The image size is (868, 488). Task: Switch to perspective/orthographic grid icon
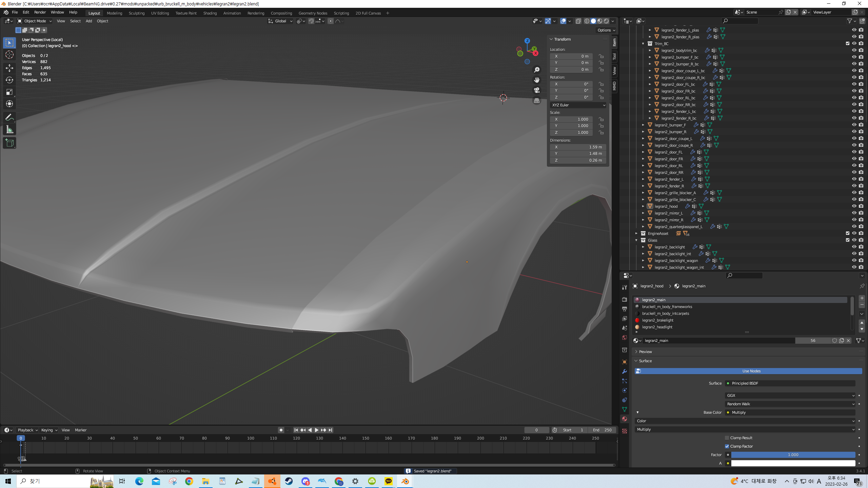click(x=537, y=101)
